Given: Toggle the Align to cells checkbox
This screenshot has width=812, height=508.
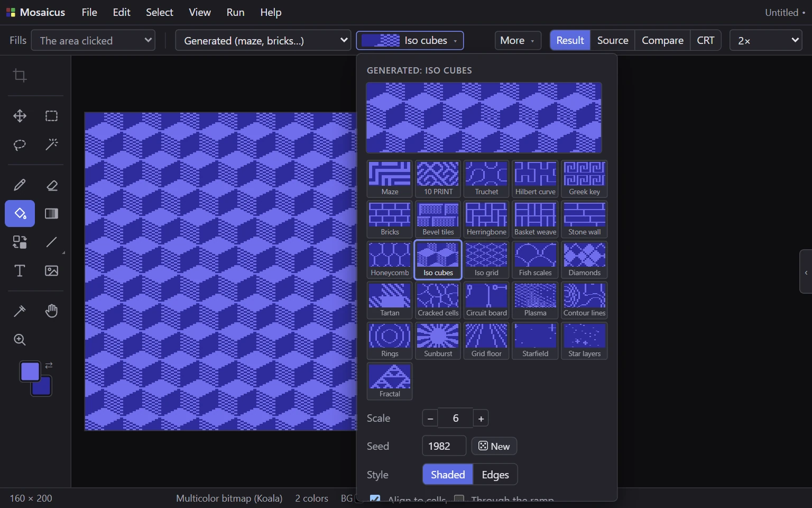Looking at the screenshot, I should click(375, 498).
